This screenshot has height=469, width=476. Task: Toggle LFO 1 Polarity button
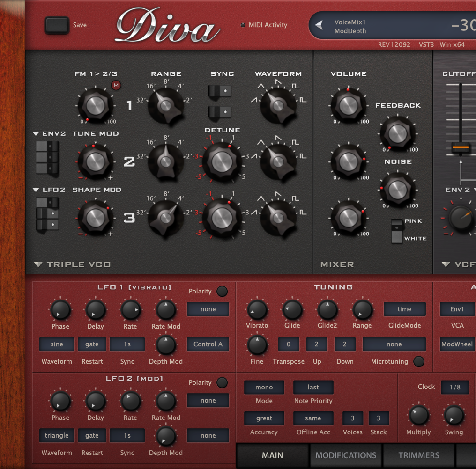222,291
